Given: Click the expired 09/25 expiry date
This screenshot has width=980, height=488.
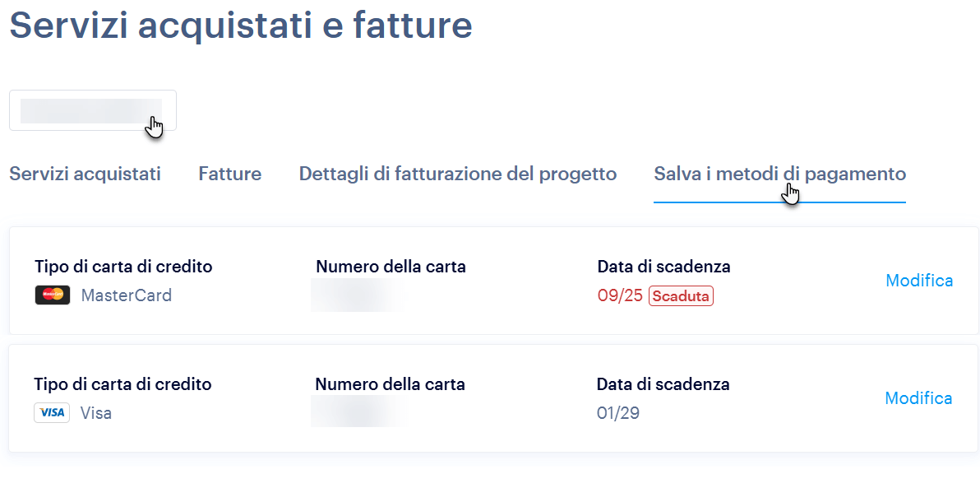Looking at the screenshot, I should [x=620, y=295].
